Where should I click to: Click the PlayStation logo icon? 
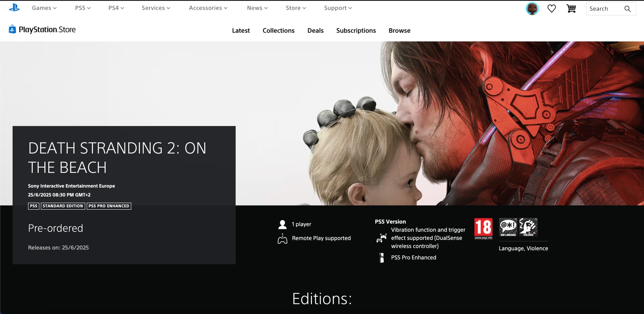coord(14,8)
